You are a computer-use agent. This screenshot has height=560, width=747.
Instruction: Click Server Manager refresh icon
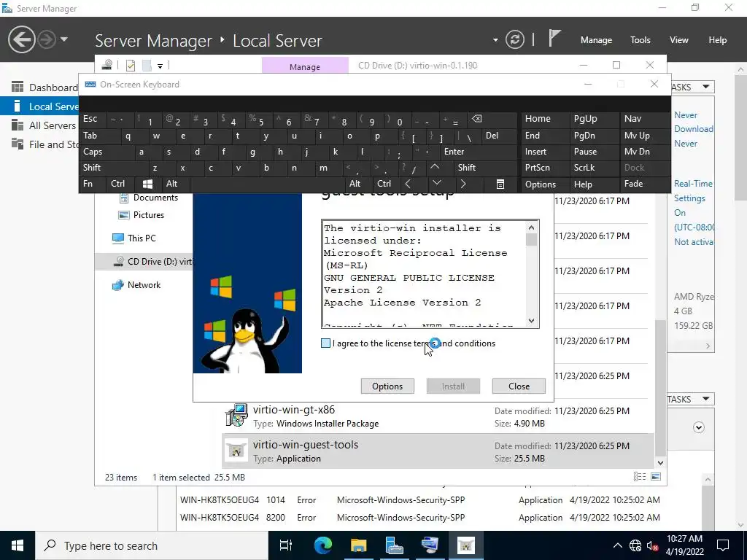[x=515, y=39]
